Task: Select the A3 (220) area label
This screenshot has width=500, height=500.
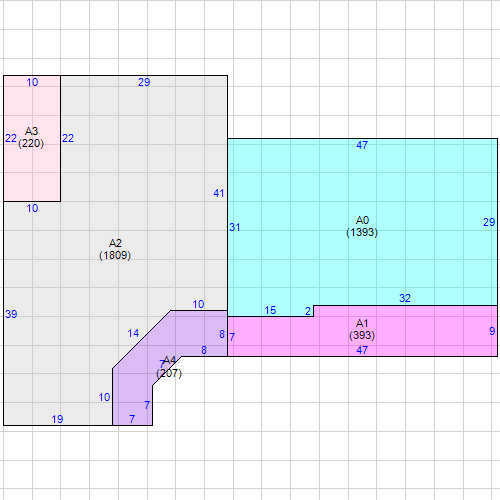Action: coord(31,137)
